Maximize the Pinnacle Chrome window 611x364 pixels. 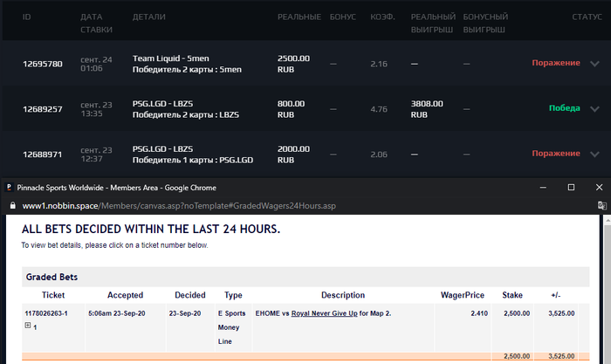(571, 188)
